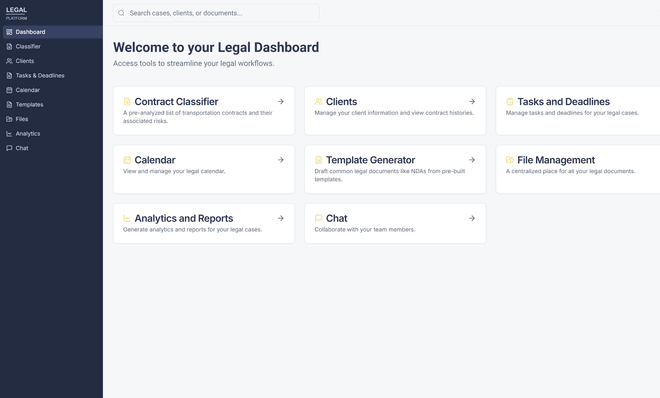660x398 pixels.
Task: Click the arrow on Calendar card
Action: click(x=281, y=160)
